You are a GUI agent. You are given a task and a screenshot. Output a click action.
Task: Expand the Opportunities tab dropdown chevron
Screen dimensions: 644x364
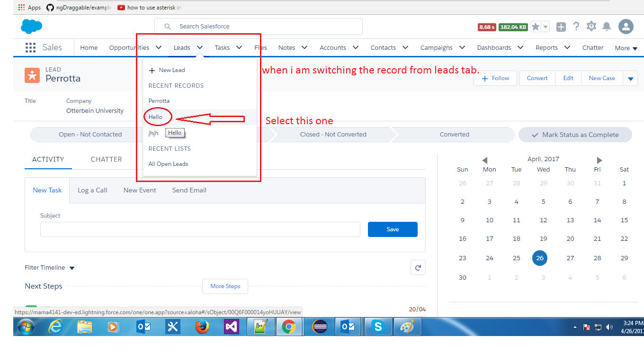point(159,47)
